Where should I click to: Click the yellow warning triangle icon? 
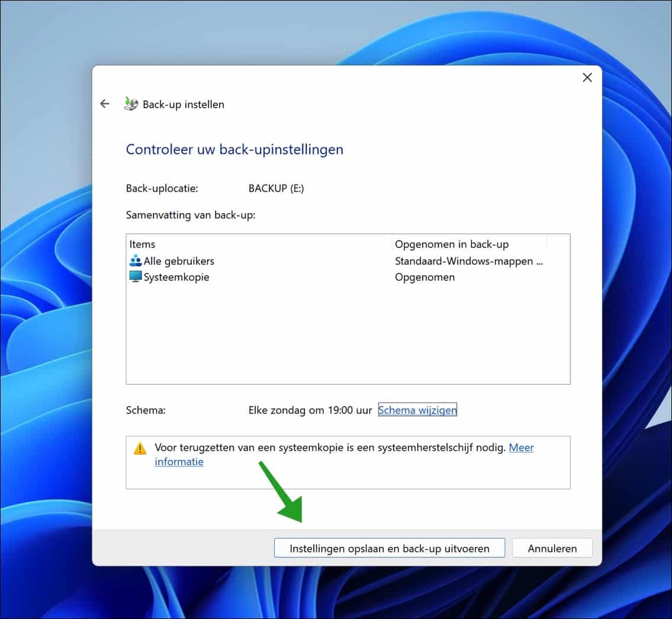pos(140,448)
